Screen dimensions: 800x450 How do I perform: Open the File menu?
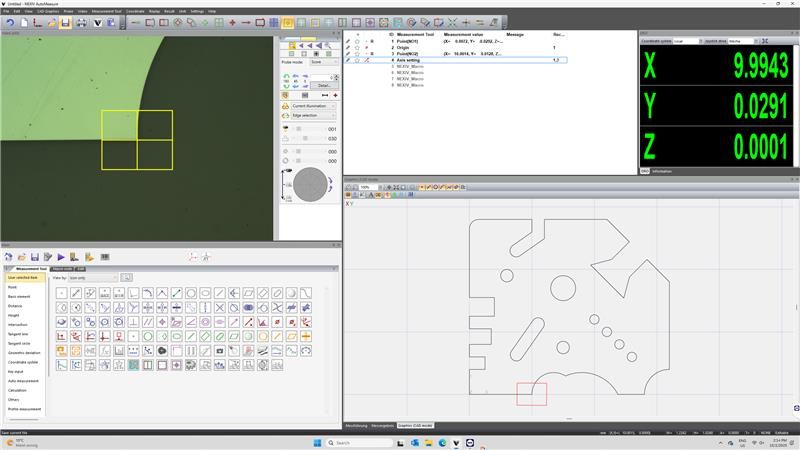coord(6,11)
